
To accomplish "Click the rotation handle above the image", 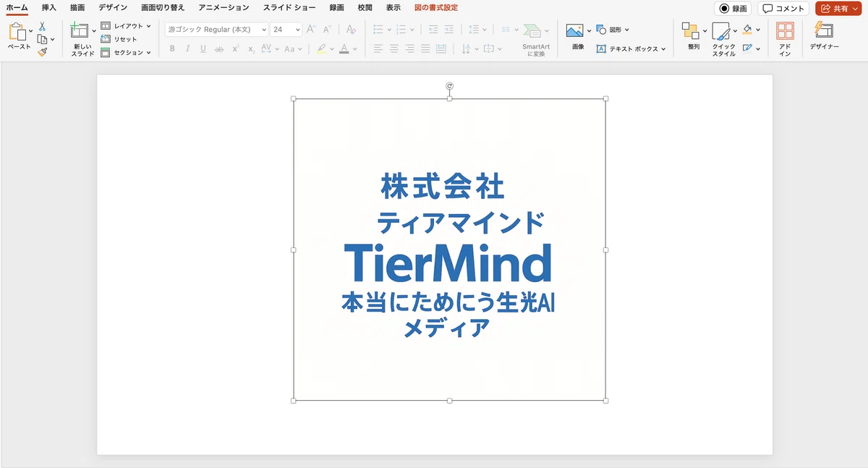I will (450, 86).
